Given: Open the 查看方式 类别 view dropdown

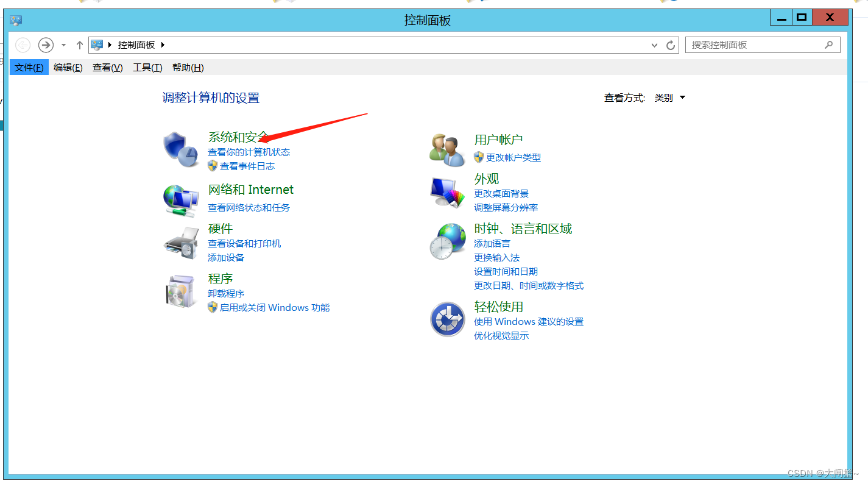Looking at the screenshot, I should point(669,98).
